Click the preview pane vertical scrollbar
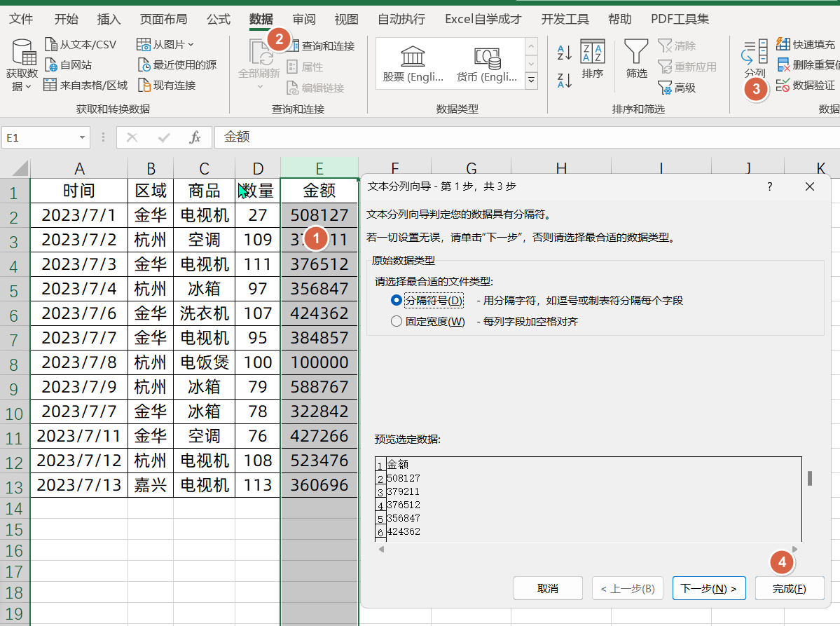This screenshot has height=626, width=840. [x=809, y=478]
